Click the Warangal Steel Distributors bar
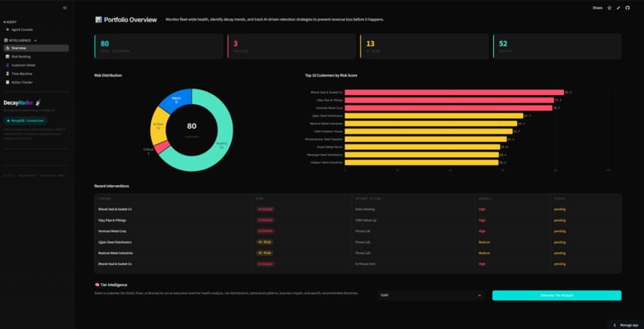The image size is (644, 329). pyautogui.click(x=421, y=155)
